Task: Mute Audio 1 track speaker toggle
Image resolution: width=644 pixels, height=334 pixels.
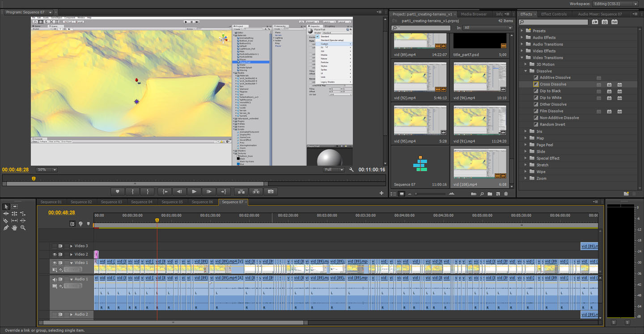Action: [x=55, y=279]
